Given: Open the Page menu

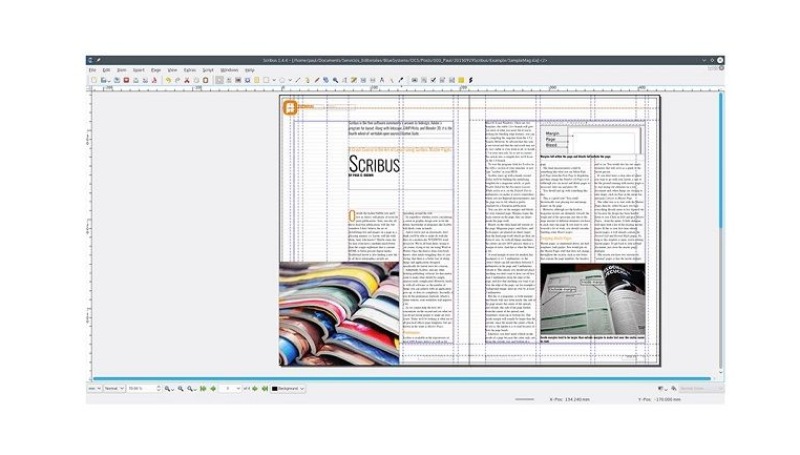Looking at the screenshot, I should tap(156, 70).
